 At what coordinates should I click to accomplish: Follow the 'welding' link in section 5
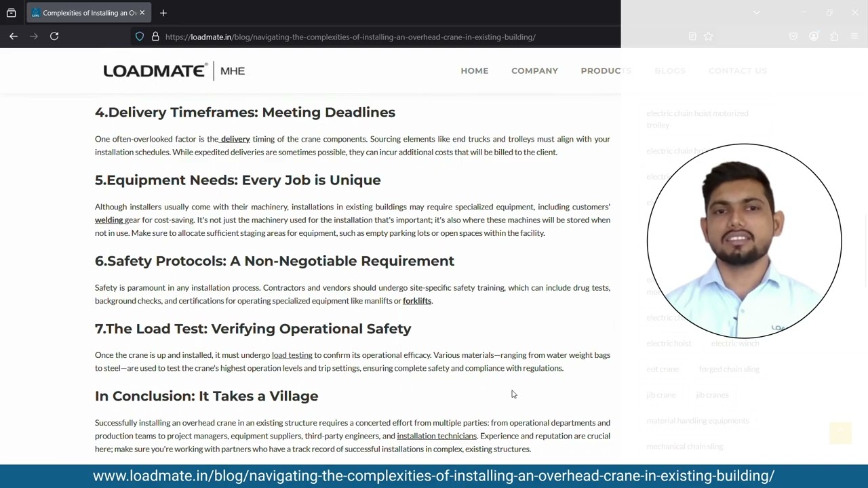click(x=109, y=220)
